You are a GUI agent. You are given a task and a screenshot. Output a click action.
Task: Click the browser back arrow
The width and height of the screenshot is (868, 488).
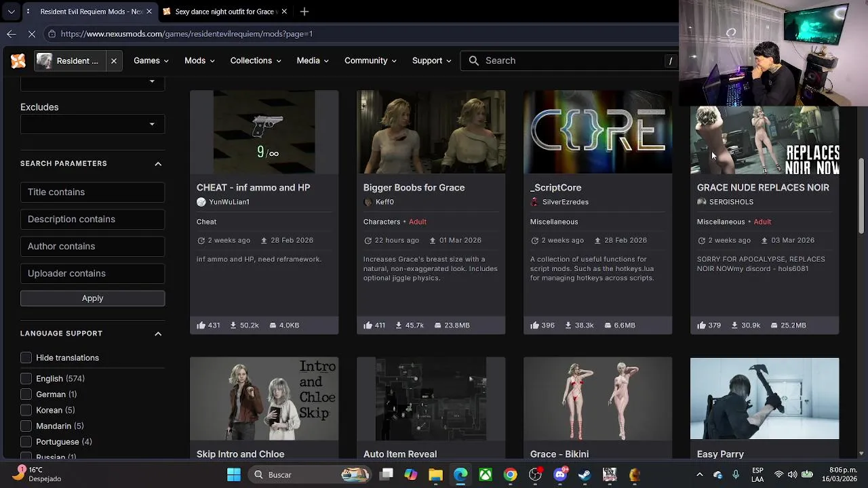(12, 33)
